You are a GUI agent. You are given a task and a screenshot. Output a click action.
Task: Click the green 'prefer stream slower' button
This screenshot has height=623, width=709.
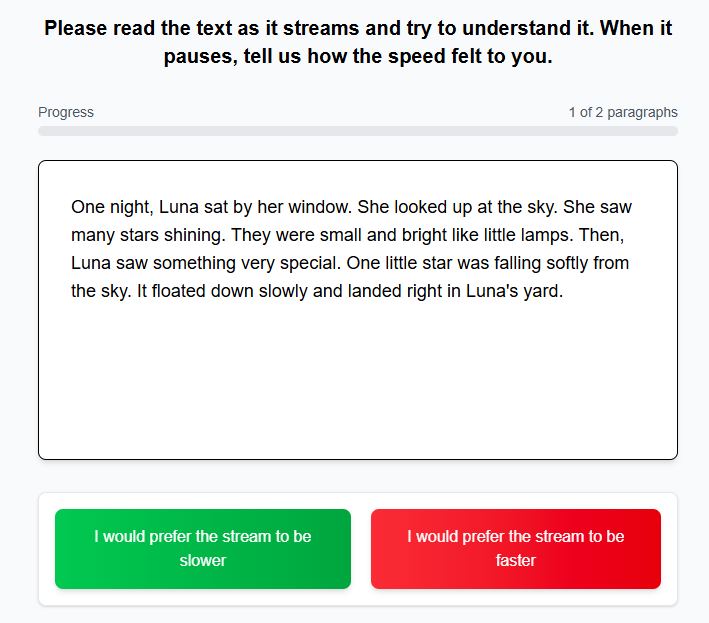(203, 549)
